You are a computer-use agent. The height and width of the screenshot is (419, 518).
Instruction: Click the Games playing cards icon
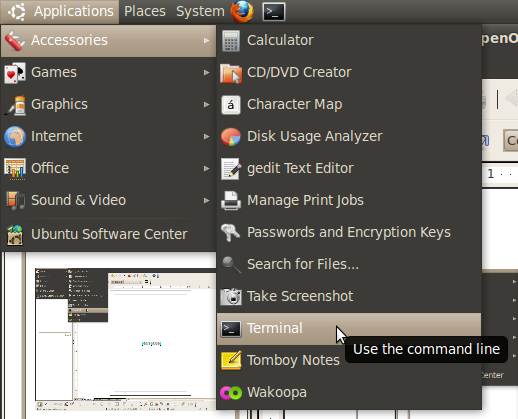[x=15, y=72]
